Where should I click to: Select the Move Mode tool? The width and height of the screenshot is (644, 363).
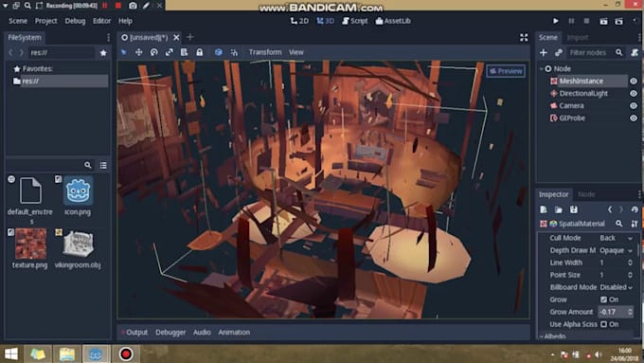[x=139, y=52]
